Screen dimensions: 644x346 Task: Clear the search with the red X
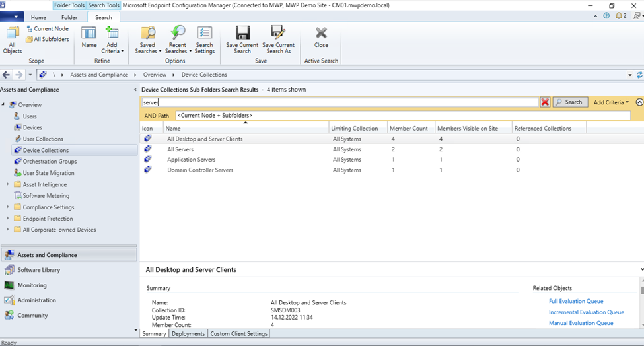545,102
